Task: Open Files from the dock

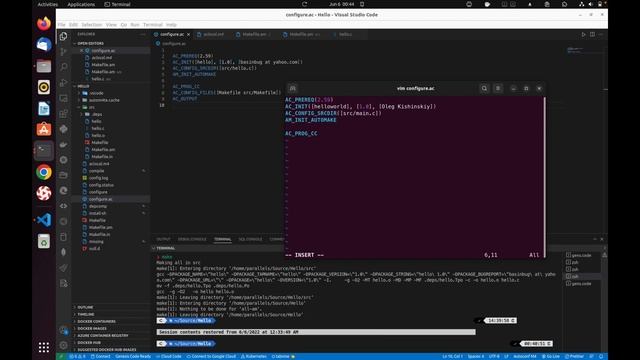Action: point(44,66)
